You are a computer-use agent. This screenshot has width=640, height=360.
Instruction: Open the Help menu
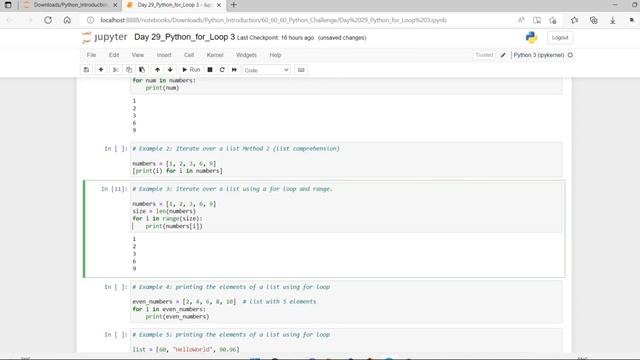click(x=276, y=55)
